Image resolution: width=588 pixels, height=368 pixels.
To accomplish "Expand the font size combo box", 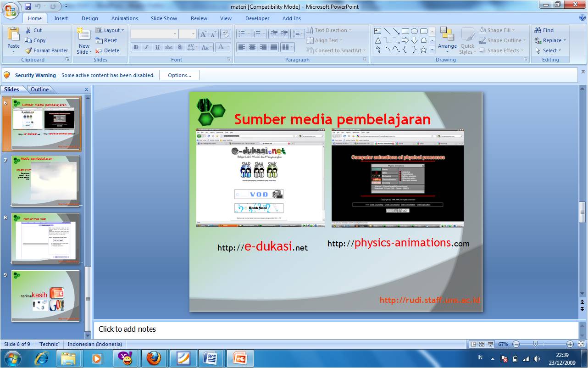I will pos(194,34).
